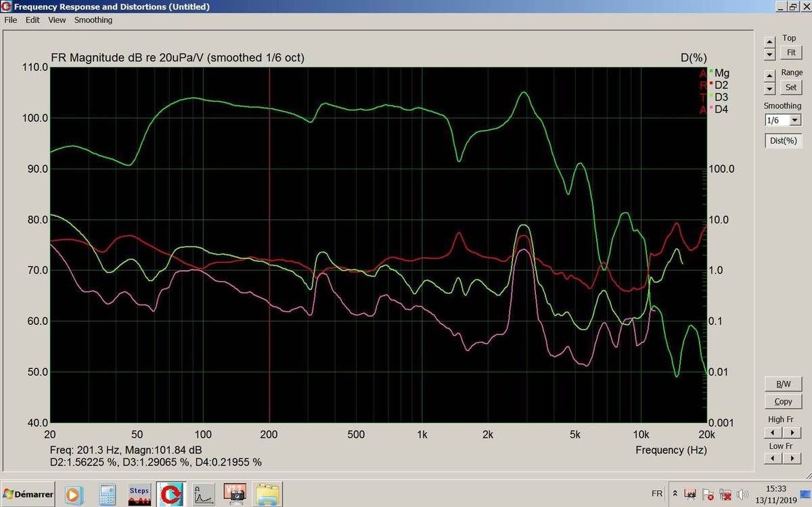Screen dimensions: 812x507
Task: Open the Steps app in the taskbar
Action: click(x=139, y=494)
